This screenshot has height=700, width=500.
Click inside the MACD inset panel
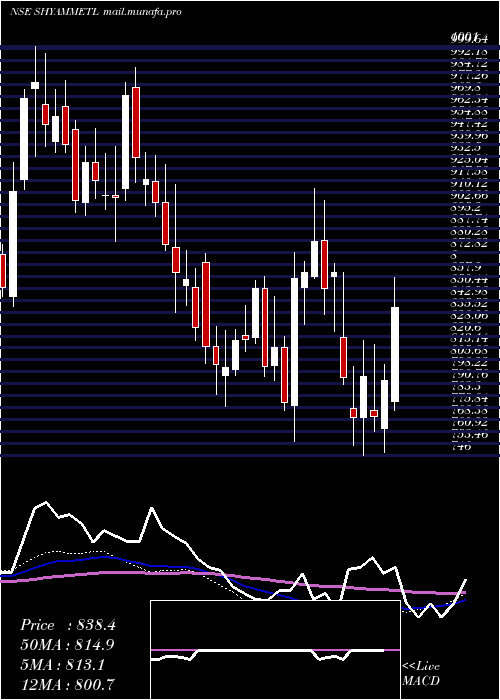(275, 650)
